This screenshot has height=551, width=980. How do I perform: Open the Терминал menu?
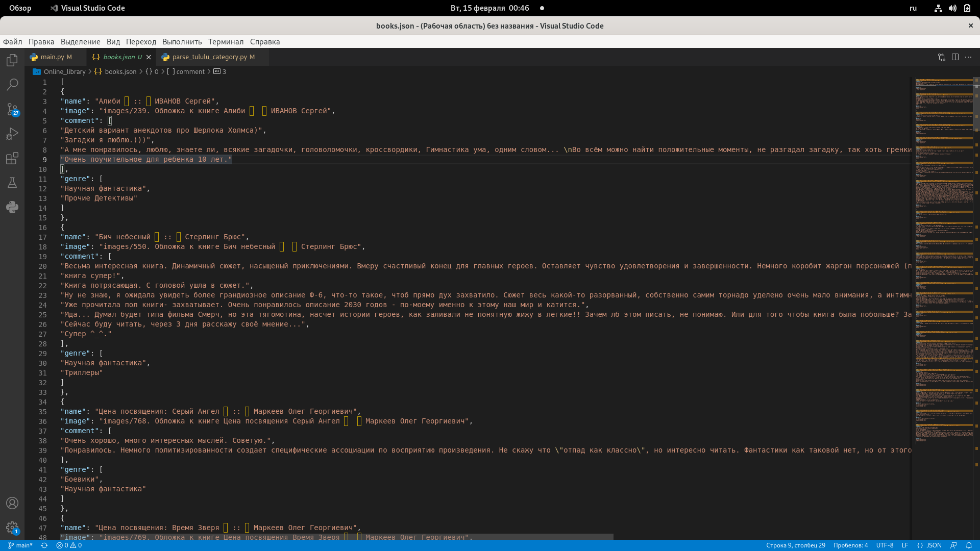226,42
